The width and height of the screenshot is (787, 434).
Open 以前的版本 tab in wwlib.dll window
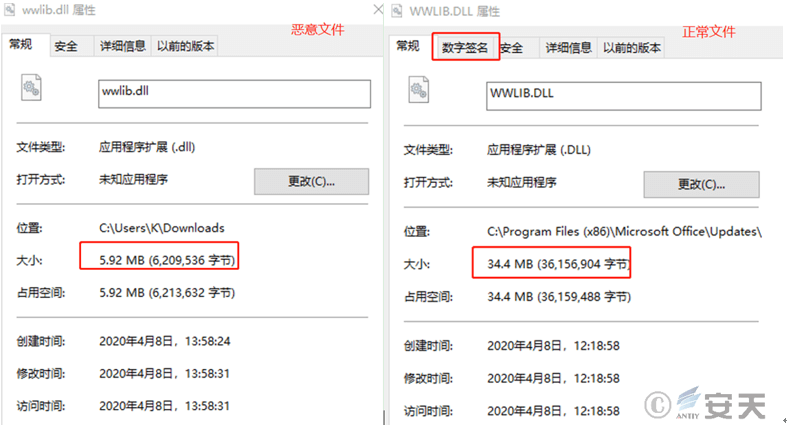(185, 47)
